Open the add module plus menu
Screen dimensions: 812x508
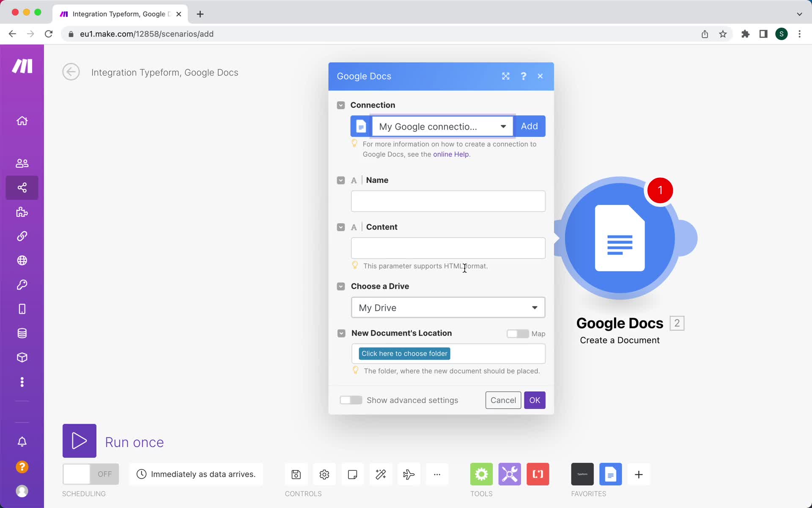pos(639,474)
